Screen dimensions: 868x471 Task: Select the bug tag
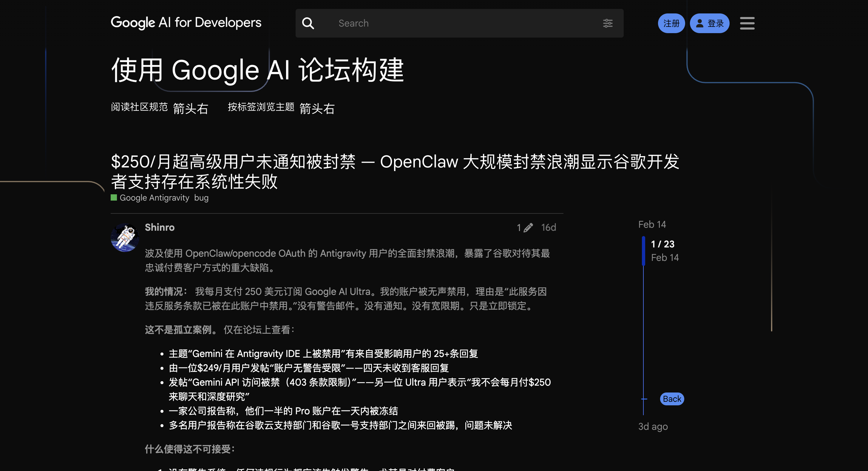[x=201, y=198]
